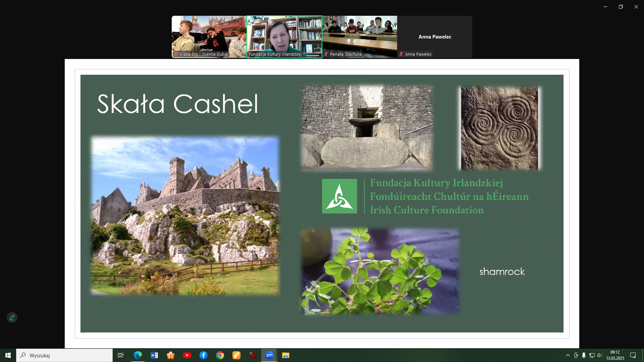Open Task View button
Screen dimensions: 644x362
(x=121, y=355)
